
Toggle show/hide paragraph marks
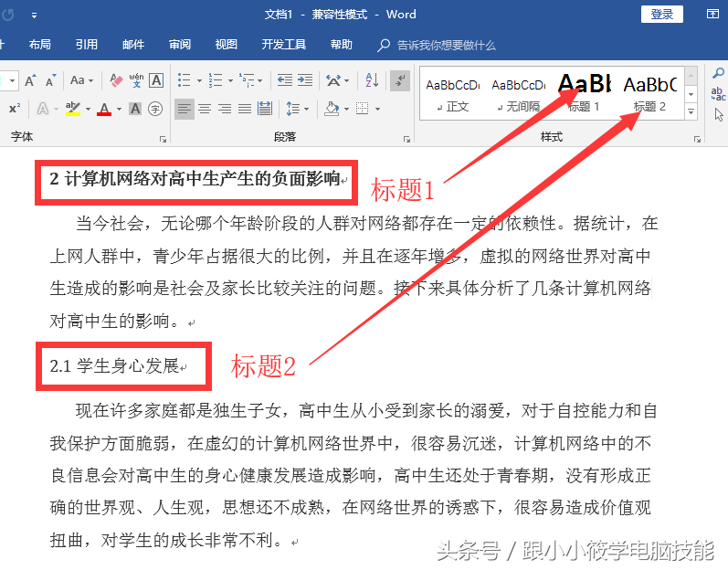point(400,80)
